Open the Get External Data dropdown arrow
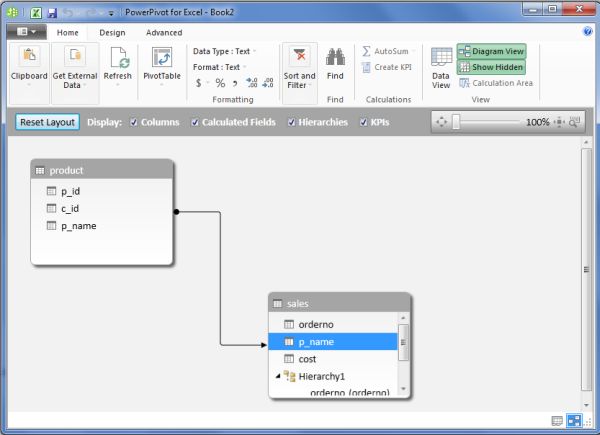600x435 pixels. tap(85, 85)
